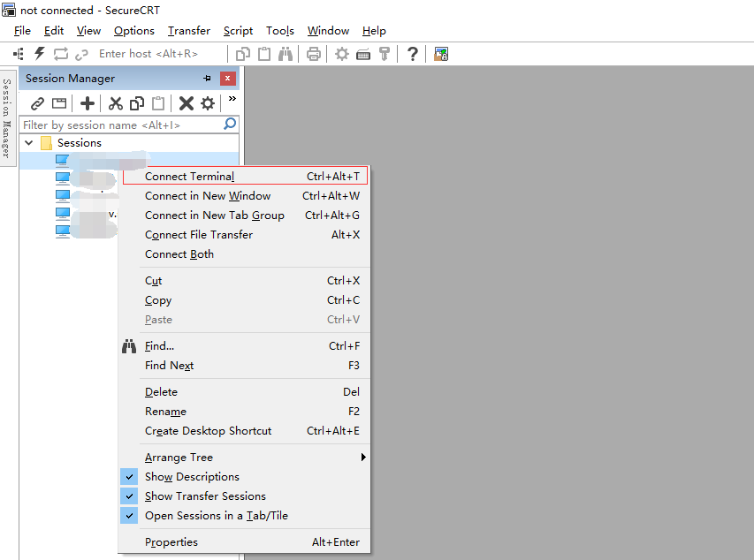Choose Properties in the context menu
Screen dimensions: 754x560
click(171, 542)
